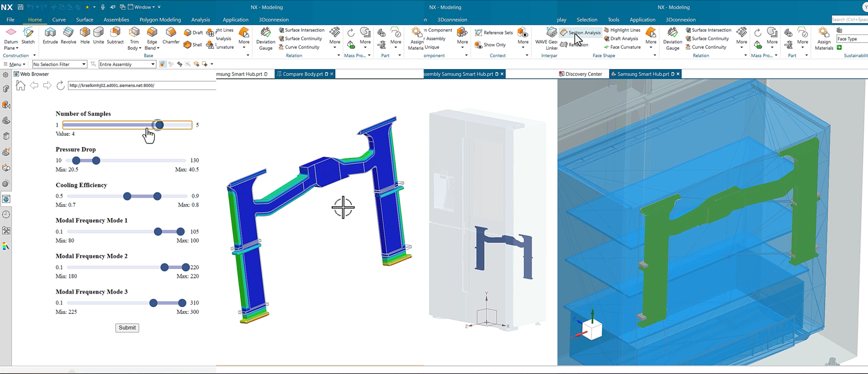Click the Number of Samples slider handle
The height and width of the screenshot is (374, 868).
click(159, 125)
